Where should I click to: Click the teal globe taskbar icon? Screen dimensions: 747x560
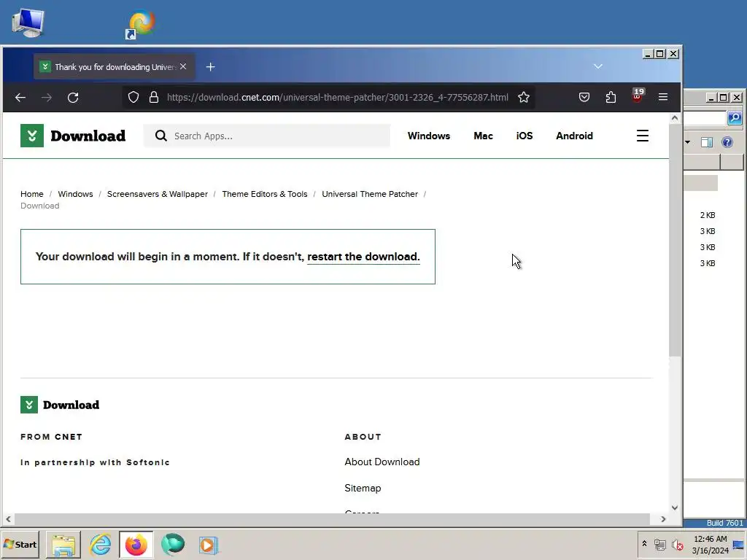pyautogui.click(x=172, y=544)
